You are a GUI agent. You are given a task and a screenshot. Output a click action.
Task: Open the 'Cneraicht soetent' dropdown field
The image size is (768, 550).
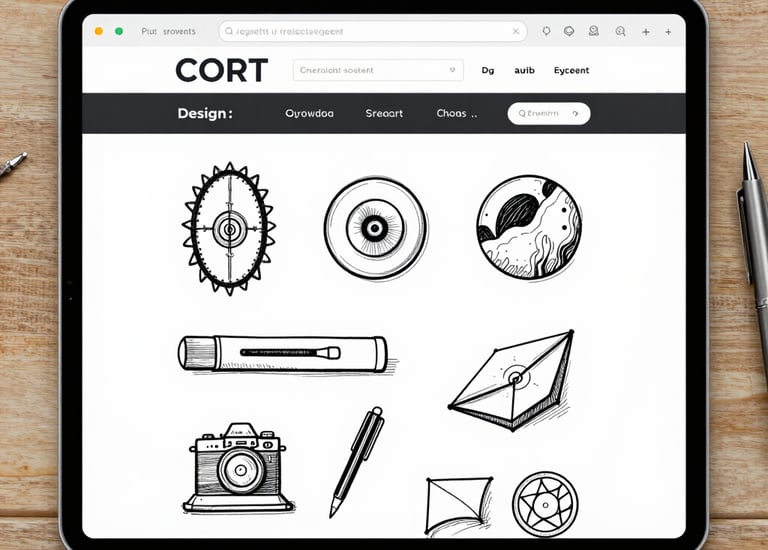click(378, 70)
